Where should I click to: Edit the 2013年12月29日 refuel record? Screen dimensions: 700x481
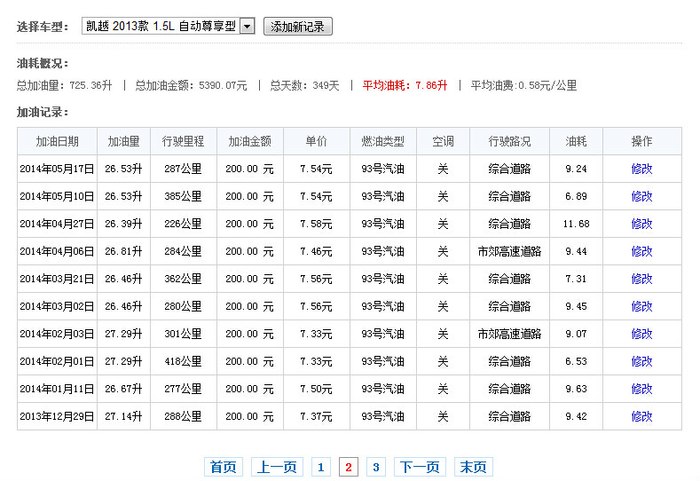pyautogui.click(x=641, y=416)
